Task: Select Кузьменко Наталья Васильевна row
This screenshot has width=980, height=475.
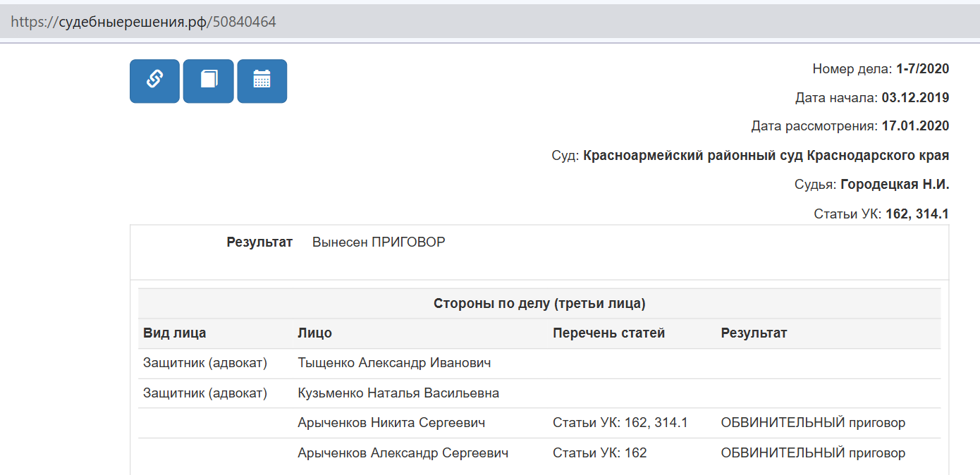Action: click(398, 393)
